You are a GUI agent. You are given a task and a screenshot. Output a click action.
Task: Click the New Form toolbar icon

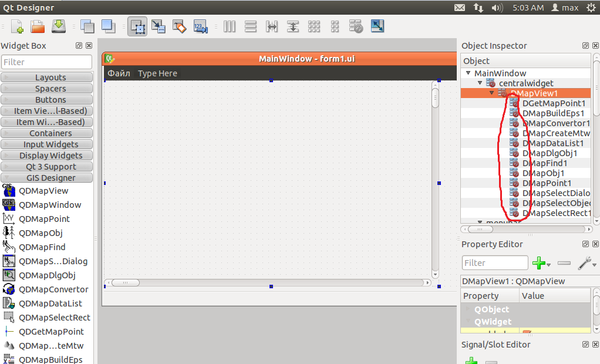tap(17, 26)
